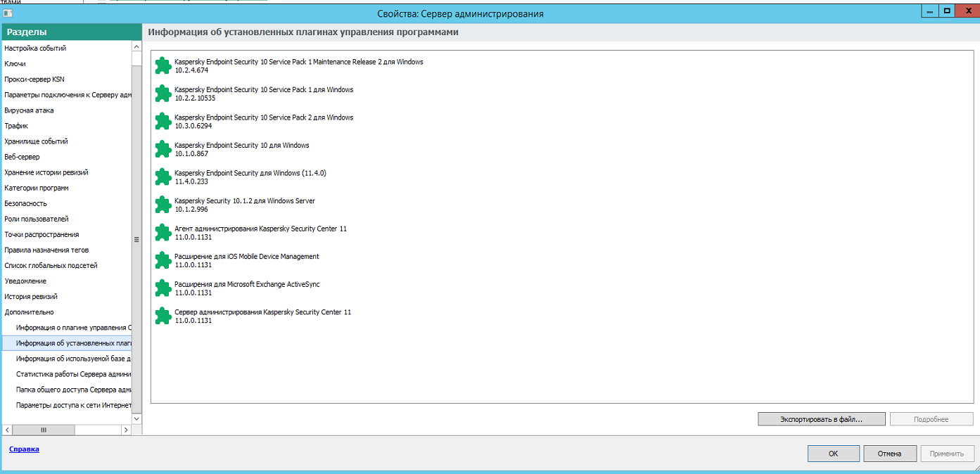Open Информация об используемой базе subsection
This screenshot has height=474, width=980.
click(73, 358)
